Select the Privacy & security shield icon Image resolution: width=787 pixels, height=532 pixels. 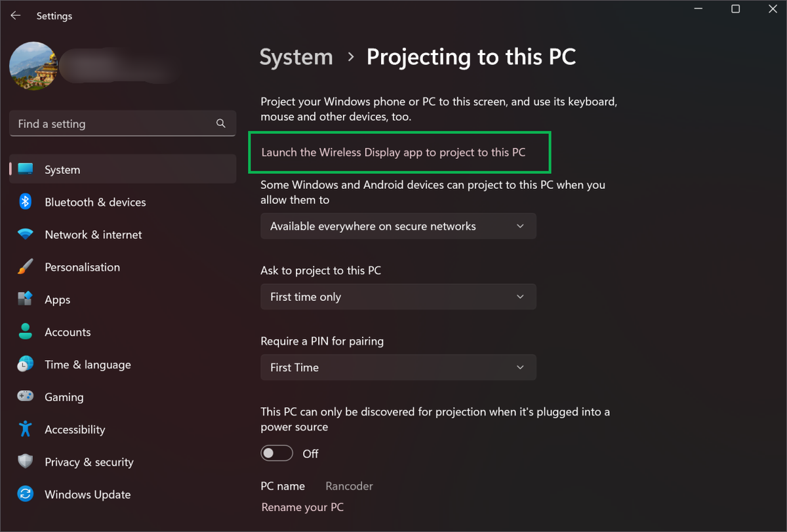point(25,462)
